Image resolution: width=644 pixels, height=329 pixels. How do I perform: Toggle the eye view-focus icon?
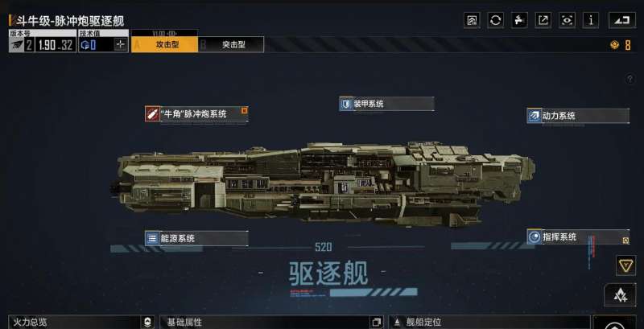(x=567, y=20)
